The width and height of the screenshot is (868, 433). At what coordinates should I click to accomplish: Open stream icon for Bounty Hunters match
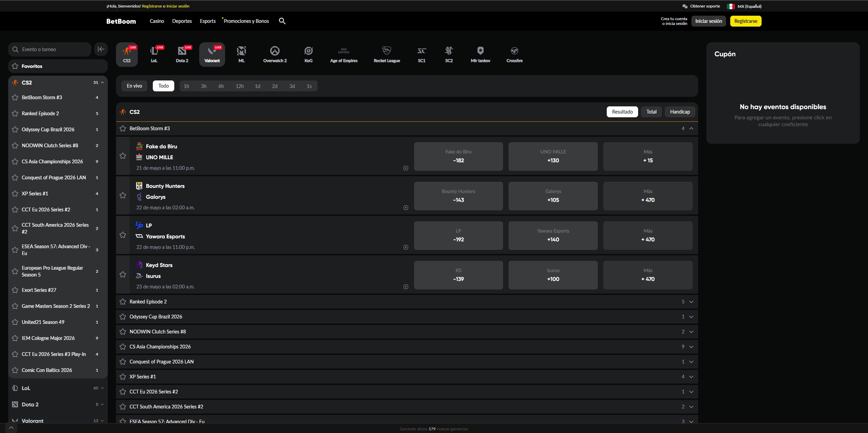(406, 208)
